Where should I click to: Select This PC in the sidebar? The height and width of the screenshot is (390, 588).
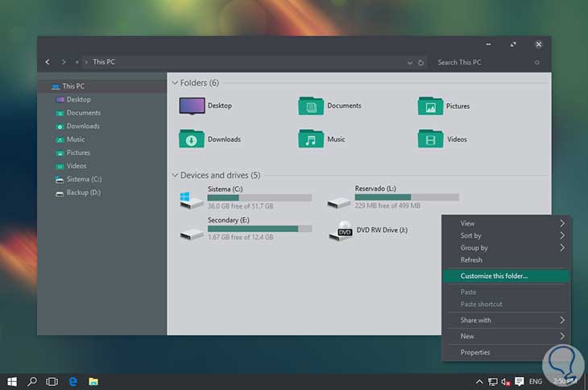click(x=102, y=86)
